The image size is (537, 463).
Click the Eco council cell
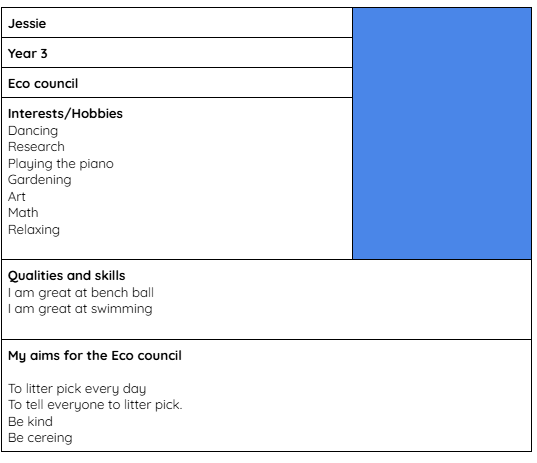(x=177, y=83)
